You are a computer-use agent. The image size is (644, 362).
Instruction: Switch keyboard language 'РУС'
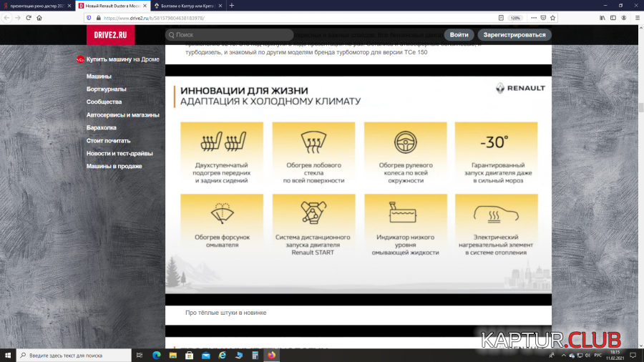[x=598, y=356]
